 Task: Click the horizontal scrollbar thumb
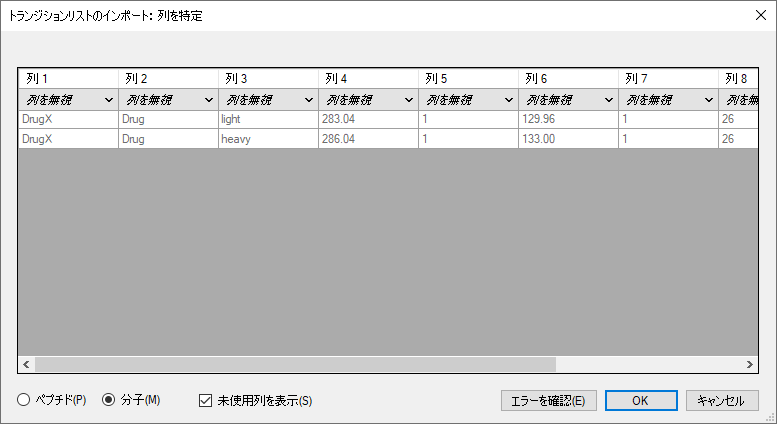point(295,365)
